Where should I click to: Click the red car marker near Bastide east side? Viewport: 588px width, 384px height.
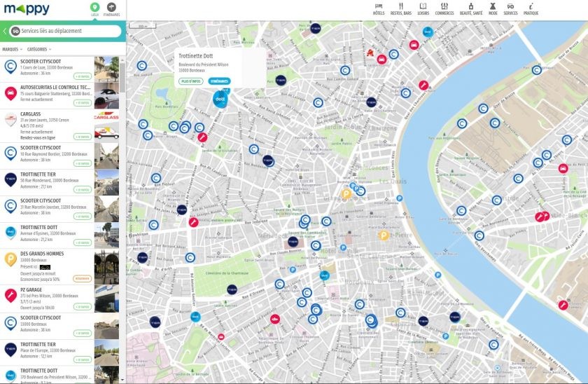tap(563, 168)
